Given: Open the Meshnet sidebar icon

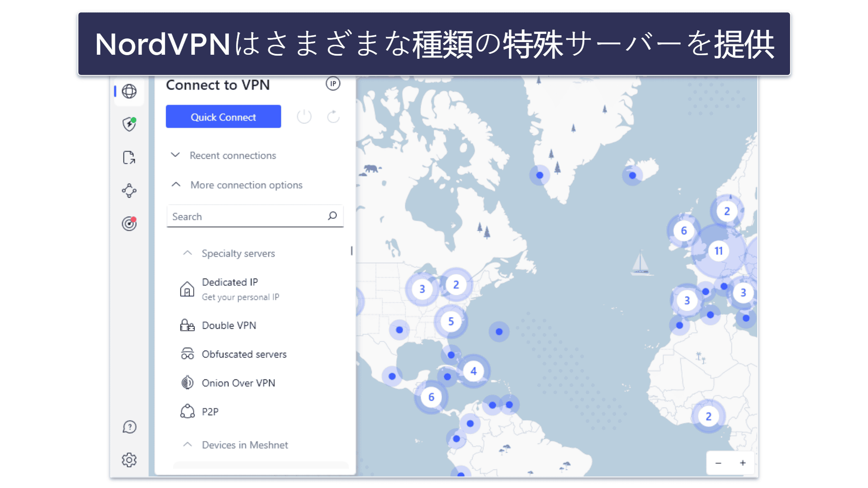Looking at the screenshot, I should coord(129,190).
